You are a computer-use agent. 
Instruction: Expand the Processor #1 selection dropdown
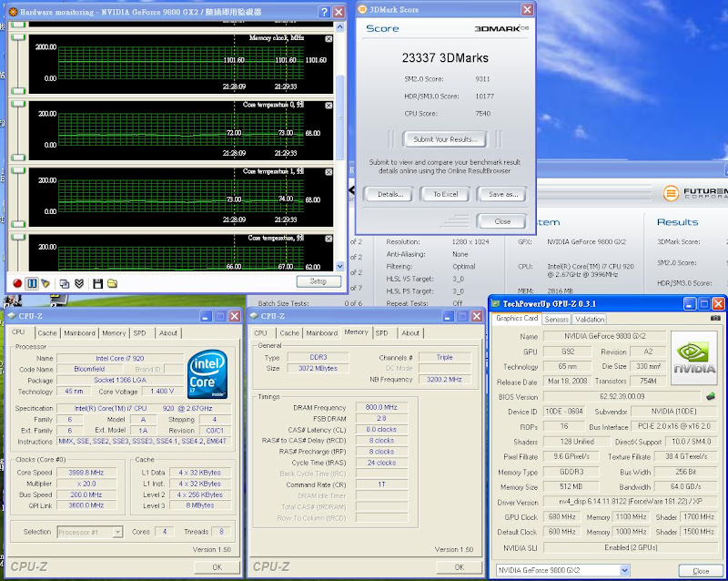click(x=117, y=532)
